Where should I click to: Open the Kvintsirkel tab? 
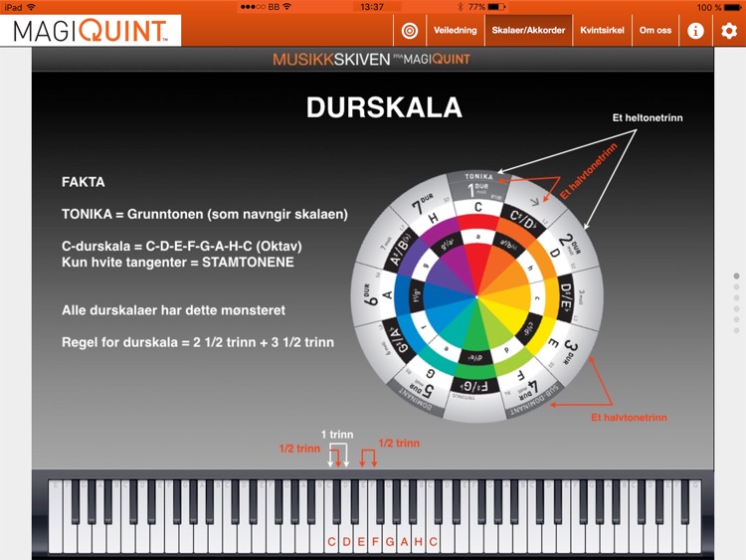[602, 31]
